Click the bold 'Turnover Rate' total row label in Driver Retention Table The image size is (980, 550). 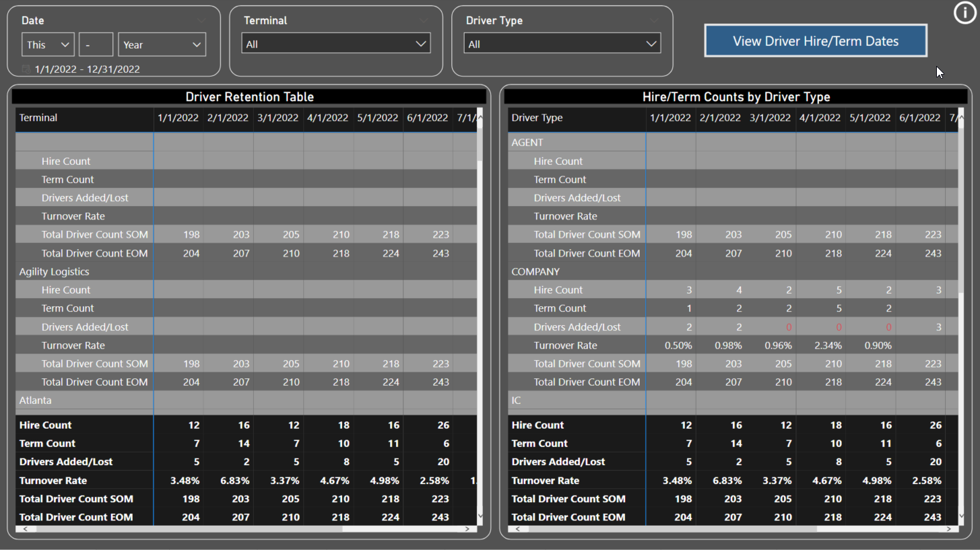(x=53, y=480)
